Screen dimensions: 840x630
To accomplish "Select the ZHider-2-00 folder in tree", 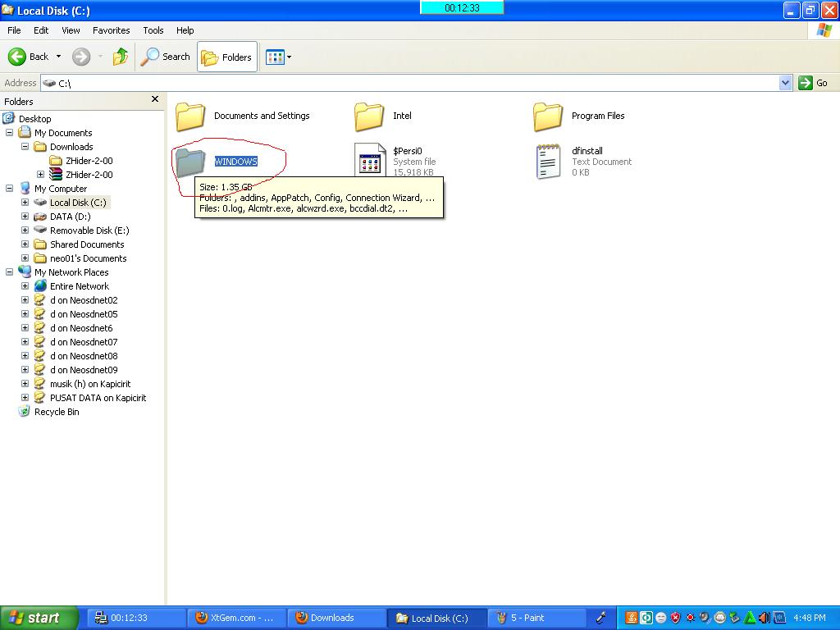I will point(89,161).
